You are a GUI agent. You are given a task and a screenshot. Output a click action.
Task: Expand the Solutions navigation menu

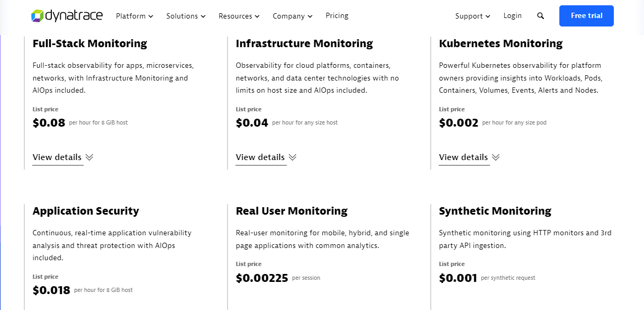click(186, 16)
